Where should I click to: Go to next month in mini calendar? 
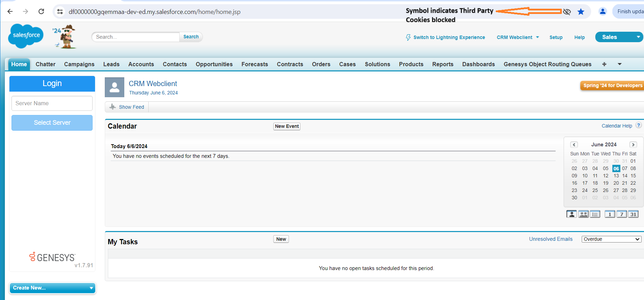click(633, 145)
